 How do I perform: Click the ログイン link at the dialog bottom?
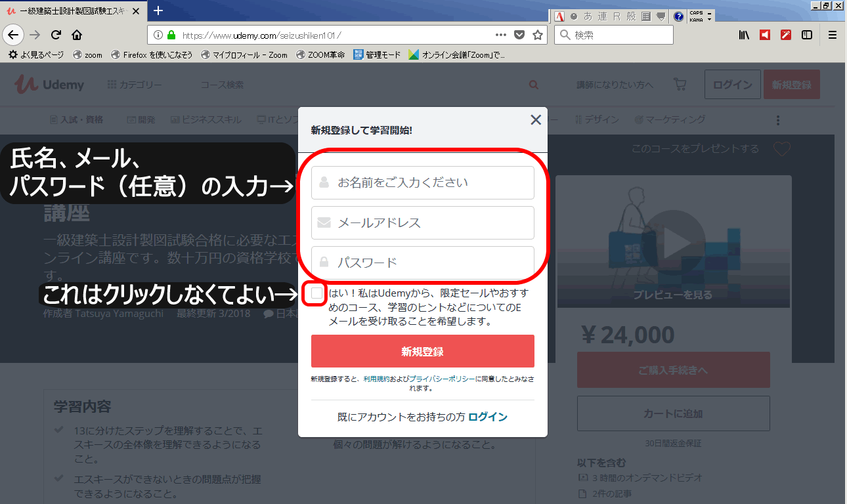[488, 417]
